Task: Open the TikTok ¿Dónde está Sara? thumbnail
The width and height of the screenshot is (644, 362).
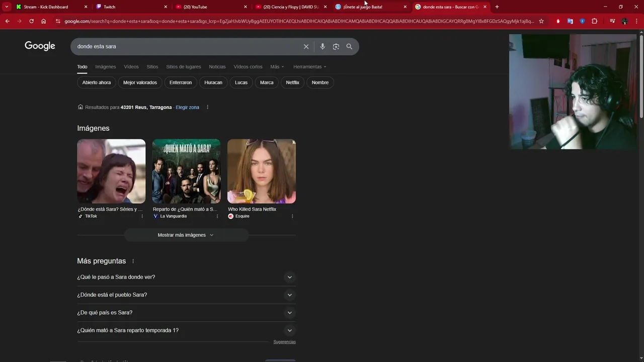Action: (x=111, y=171)
